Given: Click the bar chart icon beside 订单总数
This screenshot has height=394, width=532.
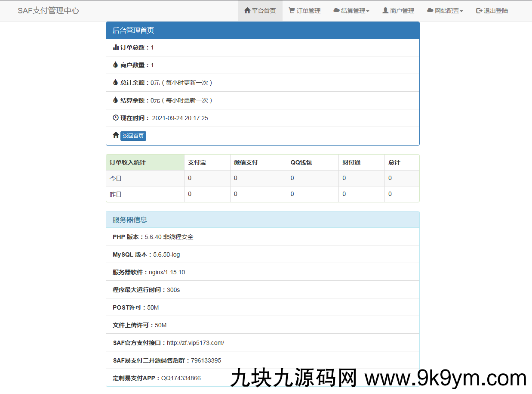Looking at the screenshot, I should point(116,47).
